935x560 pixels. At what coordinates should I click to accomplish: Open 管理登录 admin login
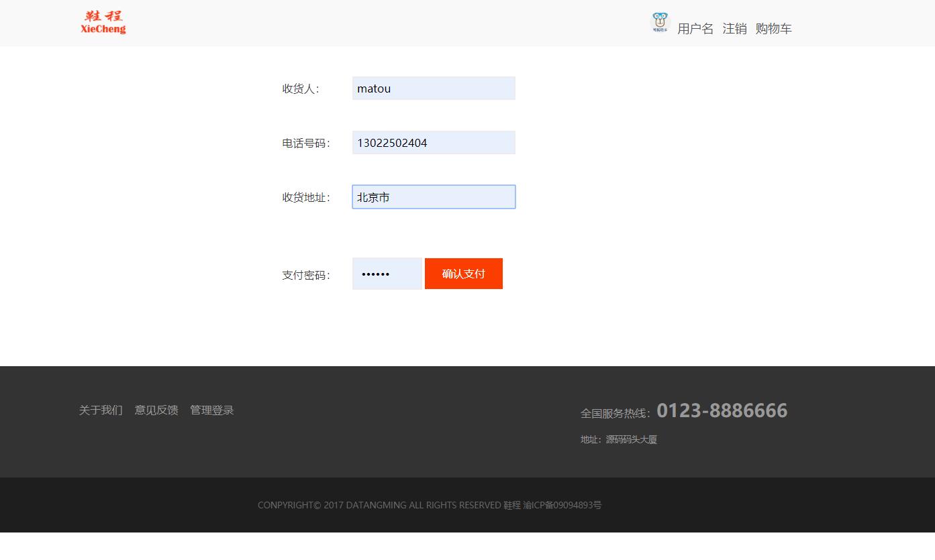click(x=211, y=410)
